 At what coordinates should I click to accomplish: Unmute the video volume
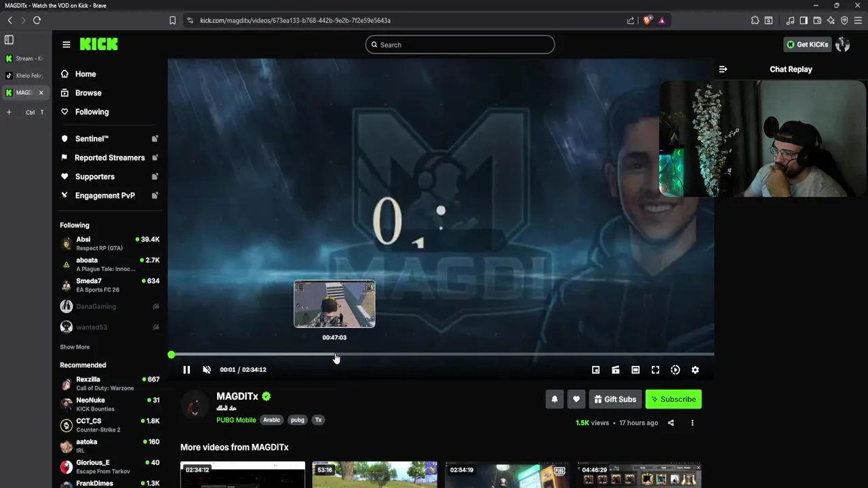click(207, 369)
